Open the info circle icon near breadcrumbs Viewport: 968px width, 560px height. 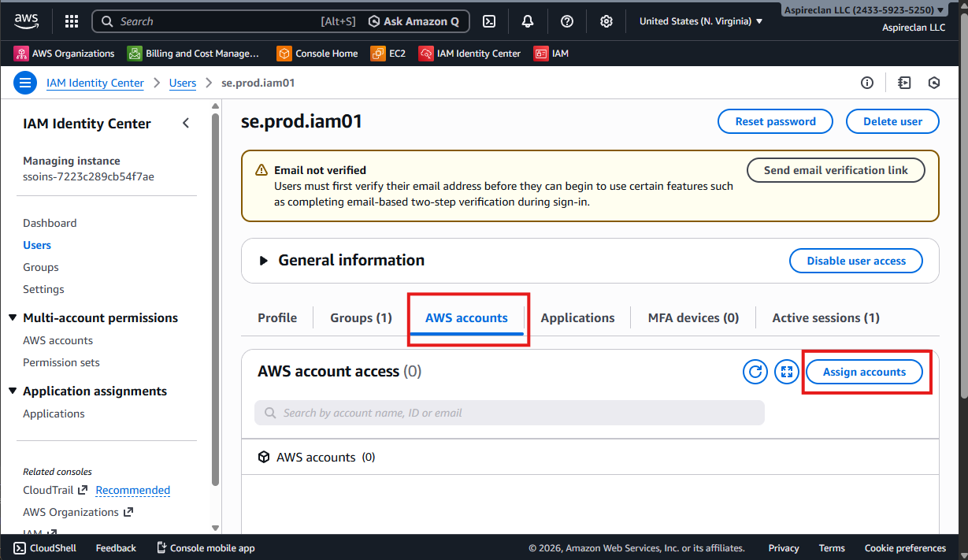pyautogui.click(x=867, y=83)
